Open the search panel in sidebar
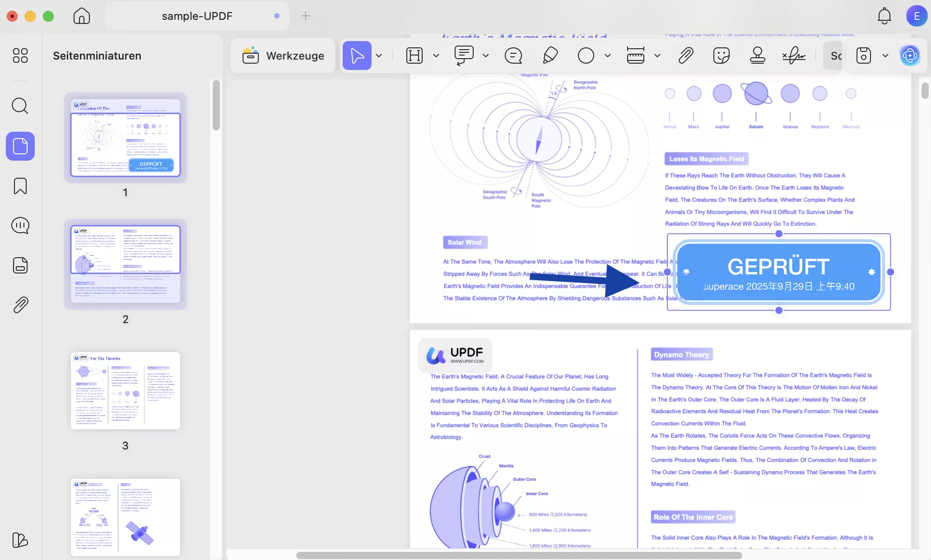Viewport: 931px width, 560px height. click(20, 106)
